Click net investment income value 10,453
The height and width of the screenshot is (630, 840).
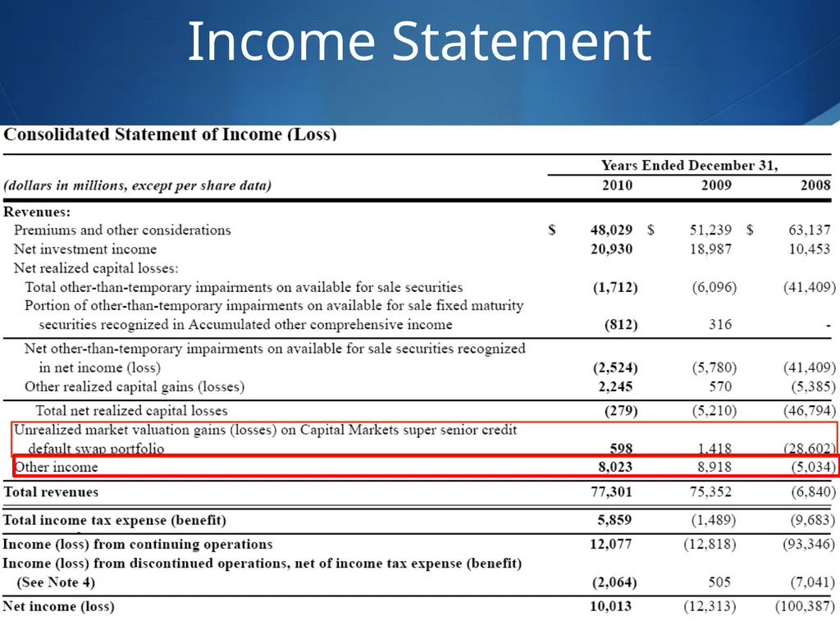pos(810,249)
